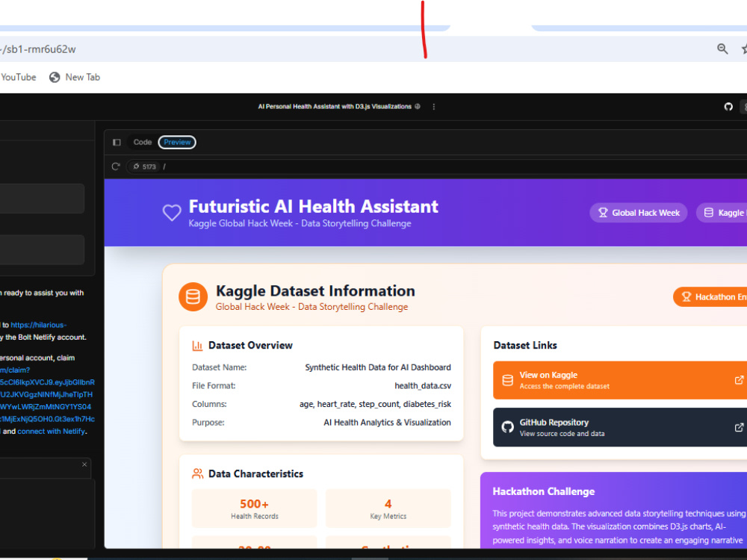Click the columns value age, heart_rate
Screen dimensions: 747x560
376,404
